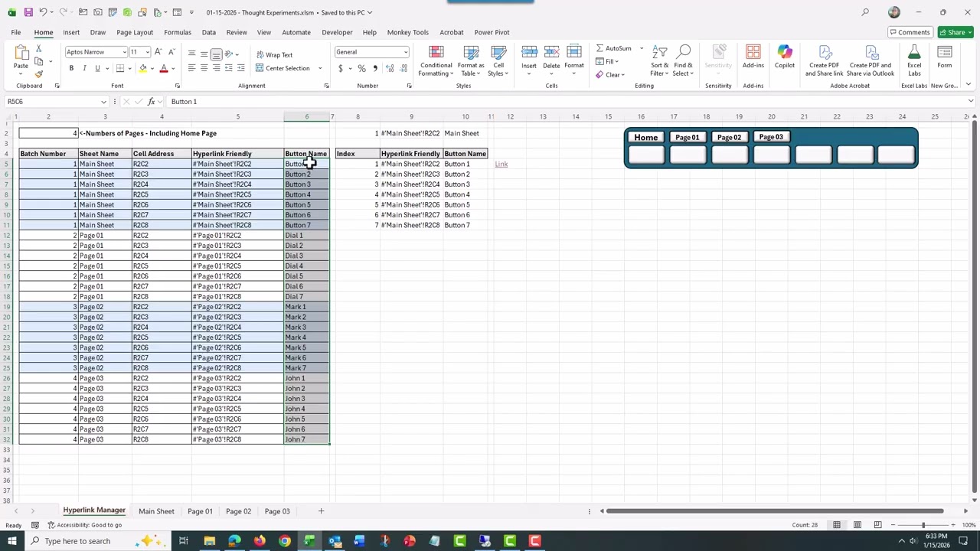Click the Home navigation button shape

tap(645, 138)
